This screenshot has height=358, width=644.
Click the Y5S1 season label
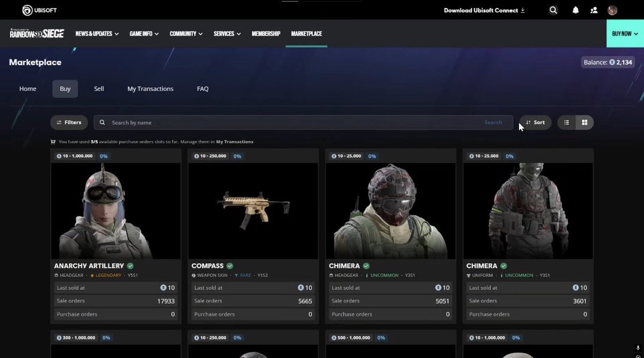[133, 275]
